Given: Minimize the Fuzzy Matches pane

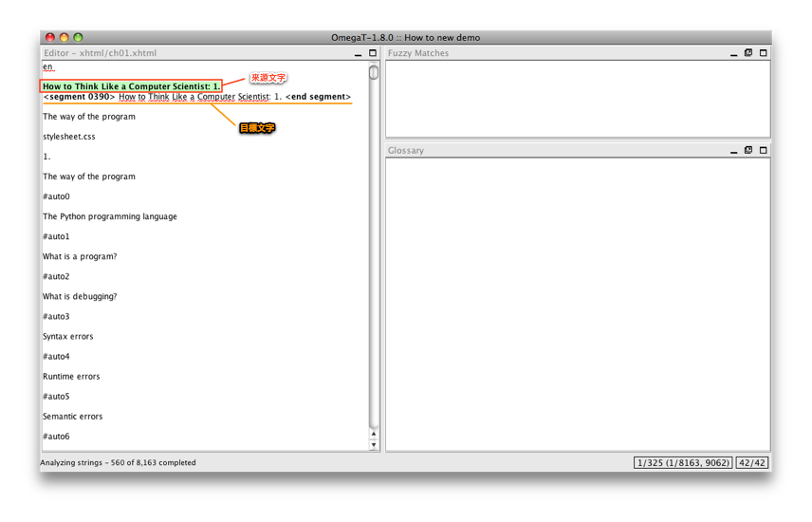Looking at the screenshot, I should click(733, 54).
